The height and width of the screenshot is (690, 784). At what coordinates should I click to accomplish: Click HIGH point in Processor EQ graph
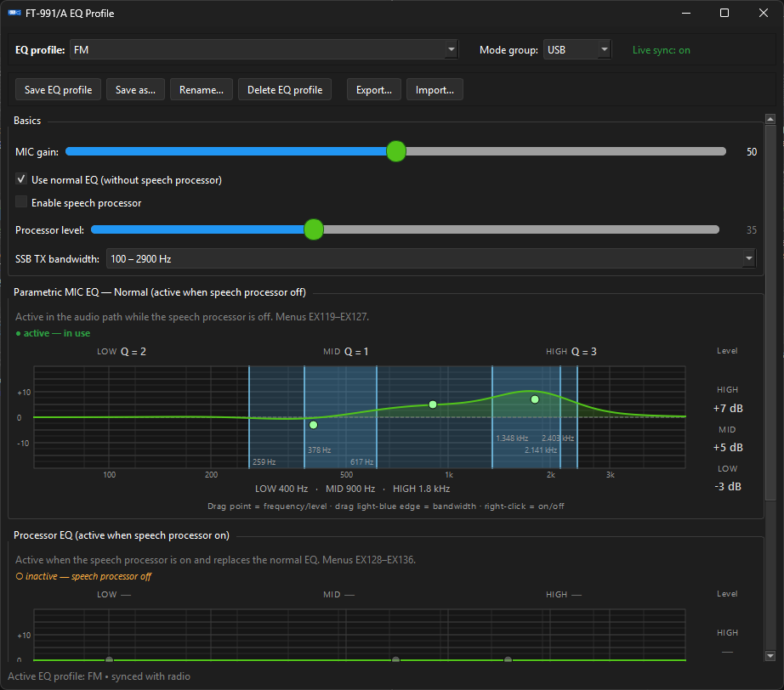click(508, 659)
